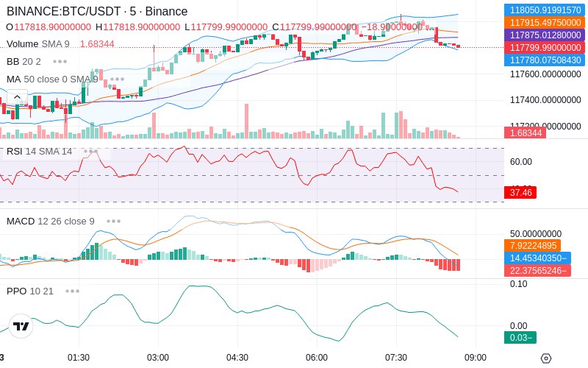Click the 07:30 time axis label
Screen dimensions: 588x368
[x=396, y=358]
